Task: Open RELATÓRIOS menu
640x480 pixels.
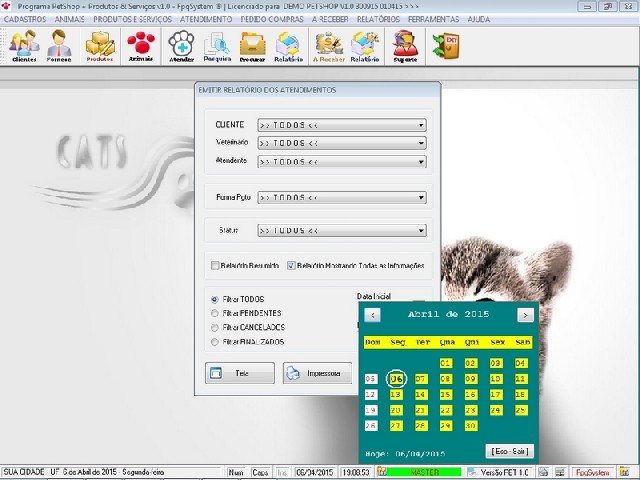Action: [x=378, y=19]
